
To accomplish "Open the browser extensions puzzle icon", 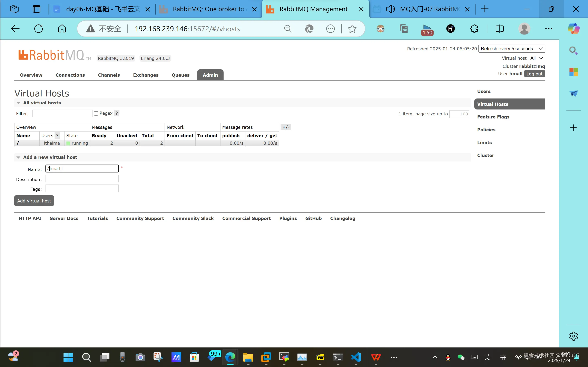I will (474, 29).
